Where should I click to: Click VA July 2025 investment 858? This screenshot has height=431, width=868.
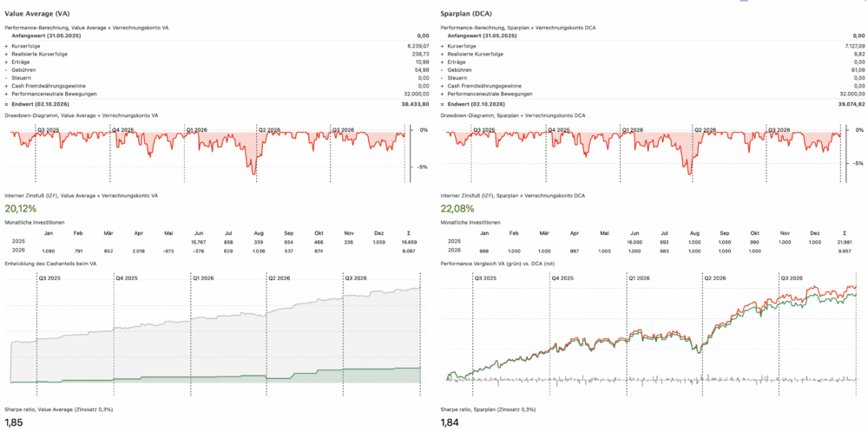[x=228, y=242]
